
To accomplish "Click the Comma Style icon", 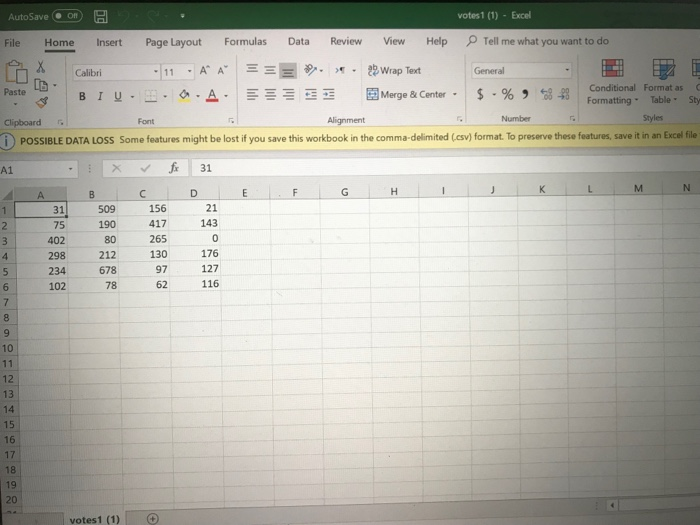I will click(525, 94).
